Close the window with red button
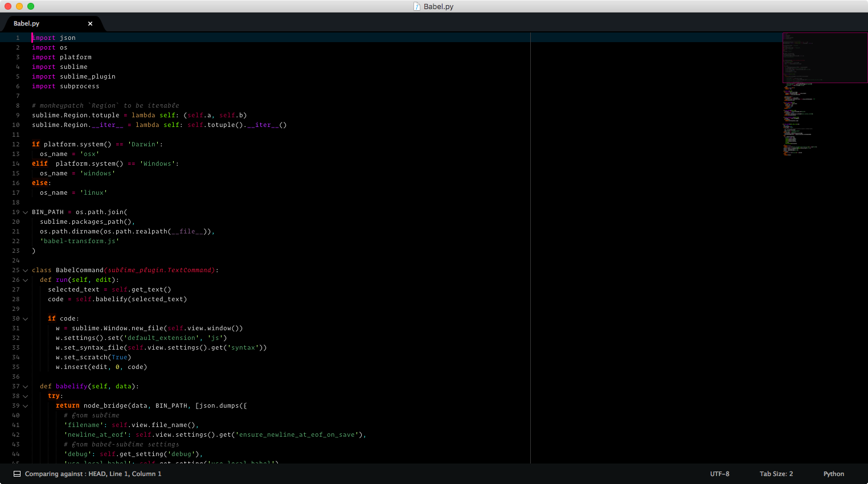 tap(8, 6)
